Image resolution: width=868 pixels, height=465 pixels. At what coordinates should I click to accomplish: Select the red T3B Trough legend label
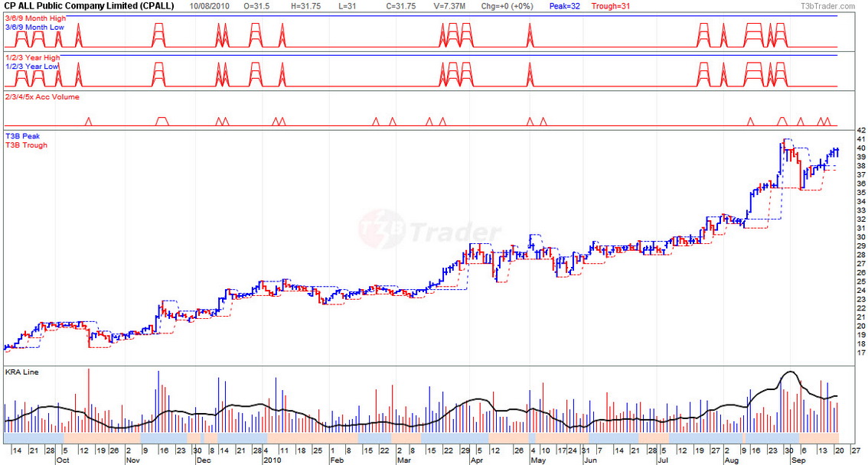[x=27, y=145]
